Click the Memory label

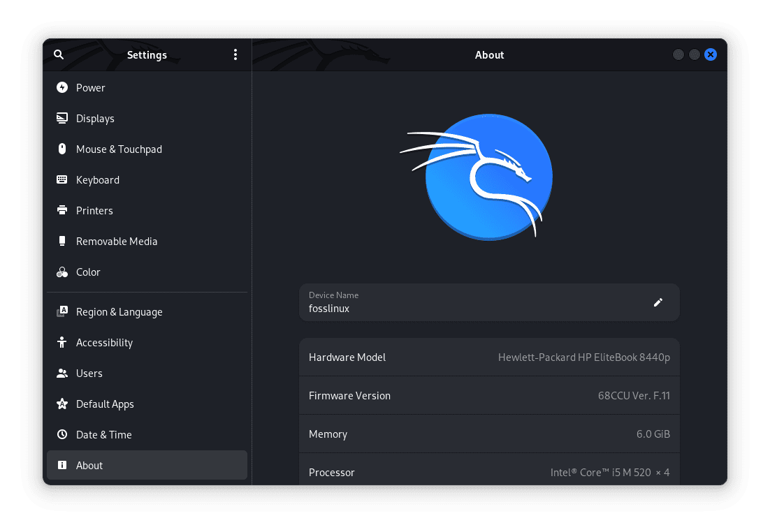click(328, 434)
